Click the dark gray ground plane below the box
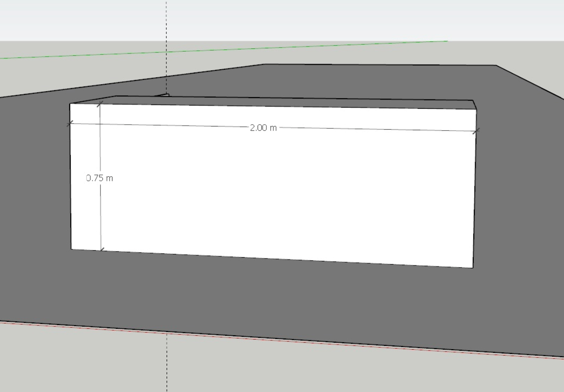This screenshot has width=564, height=392. point(279,298)
